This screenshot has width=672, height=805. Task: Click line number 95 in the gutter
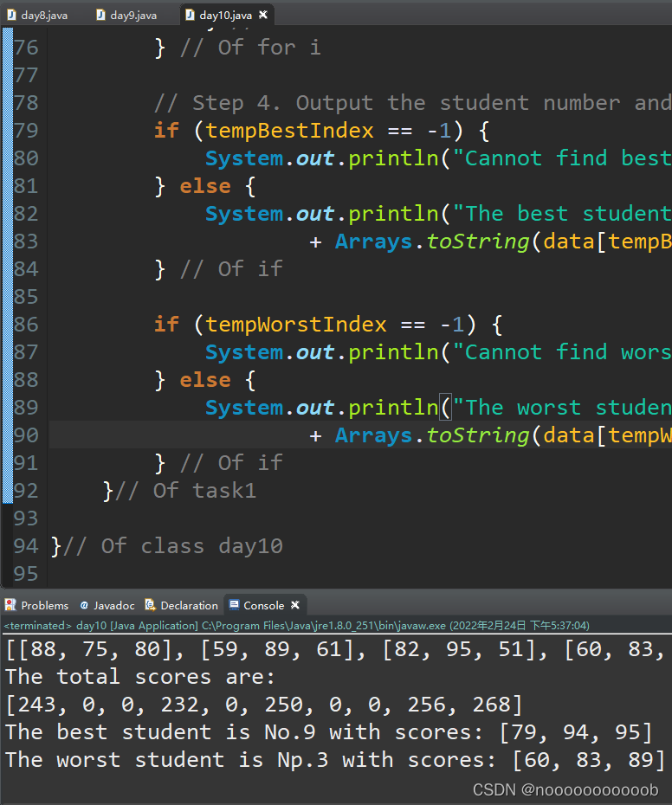[26, 574]
